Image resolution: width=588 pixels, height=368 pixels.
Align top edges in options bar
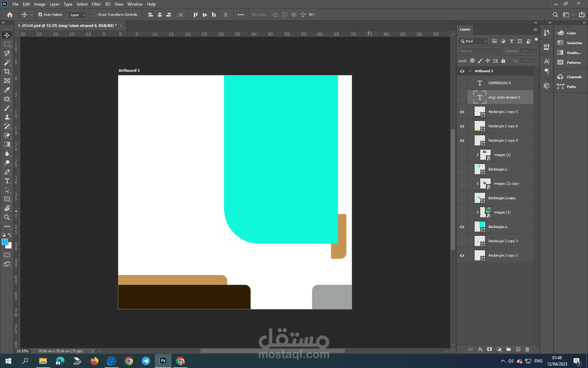[196, 15]
